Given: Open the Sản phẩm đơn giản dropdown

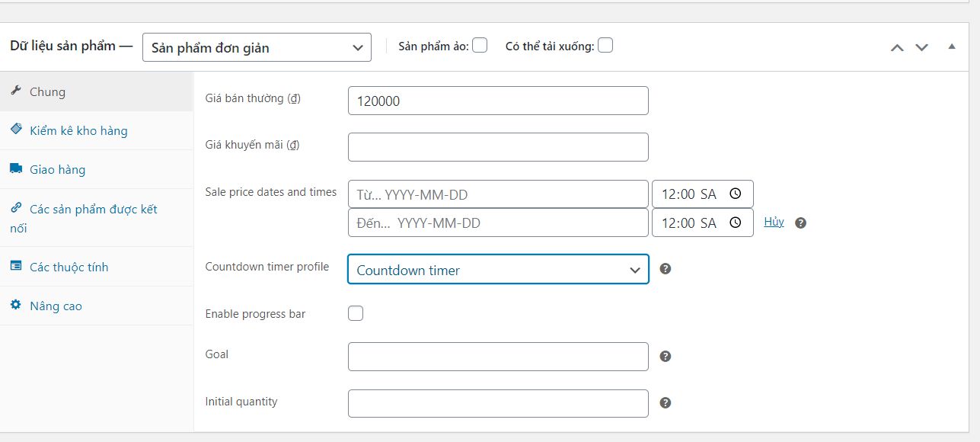Looking at the screenshot, I should pos(257,47).
